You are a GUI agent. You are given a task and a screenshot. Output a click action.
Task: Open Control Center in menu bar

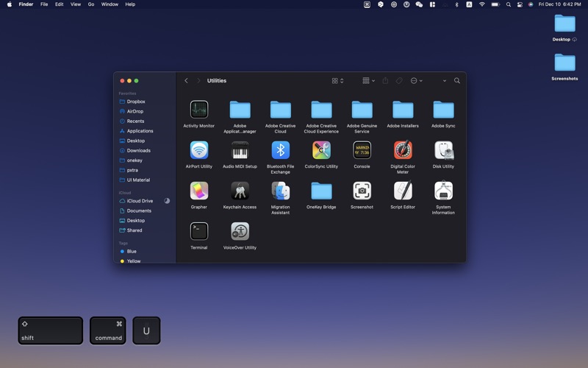tap(520, 4)
